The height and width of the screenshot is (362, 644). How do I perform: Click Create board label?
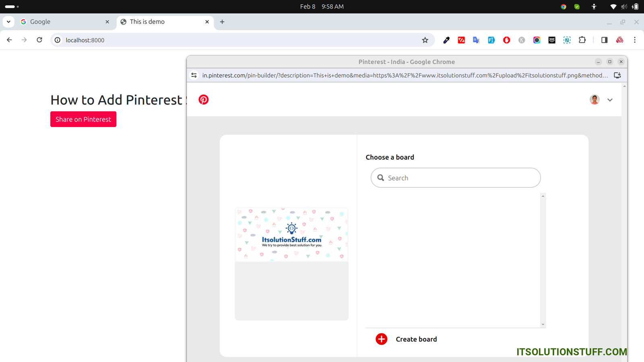(x=416, y=339)
